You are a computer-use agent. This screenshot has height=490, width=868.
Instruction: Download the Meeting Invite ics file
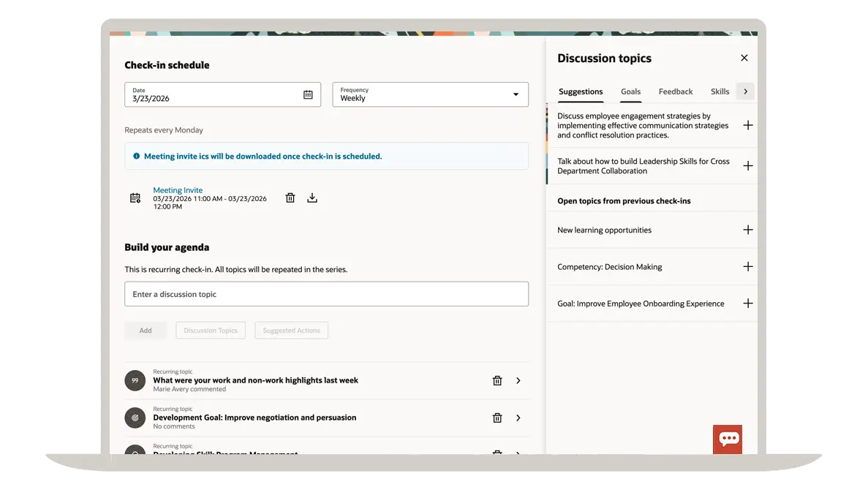click(x=312, y=198)
